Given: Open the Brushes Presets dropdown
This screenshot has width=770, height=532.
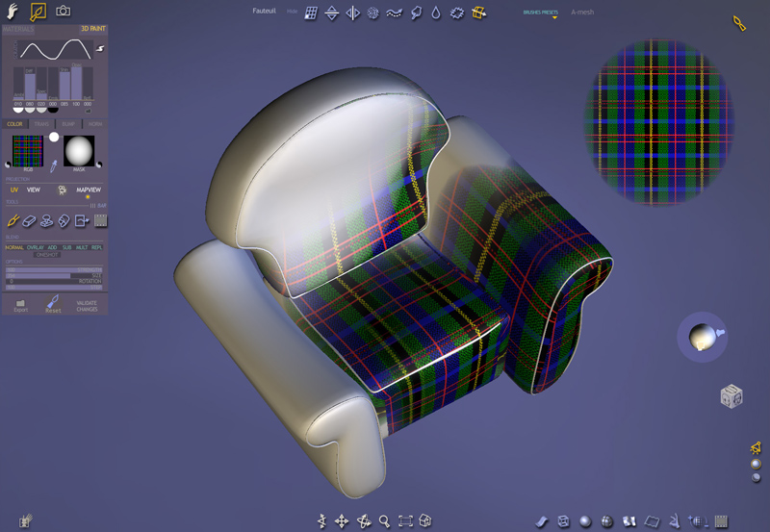Looking at the screenshot, I should point(541,13).
